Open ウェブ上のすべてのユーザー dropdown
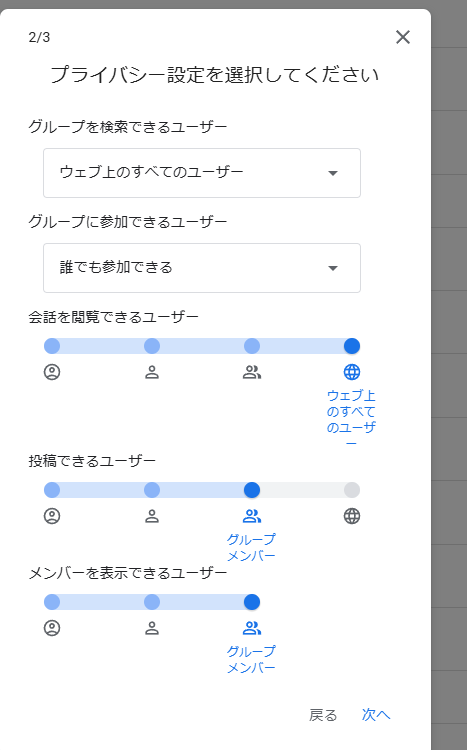The image size is (467, 750). point(201,173)
